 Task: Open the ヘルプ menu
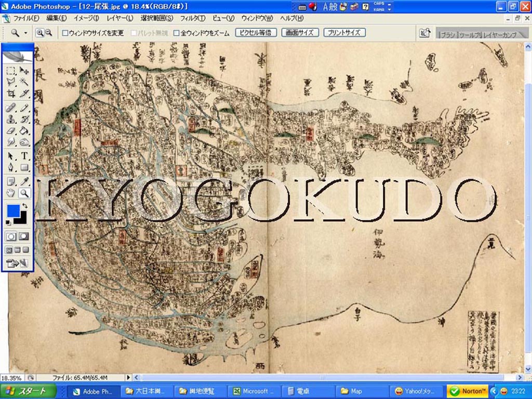(x=291, y=18)
